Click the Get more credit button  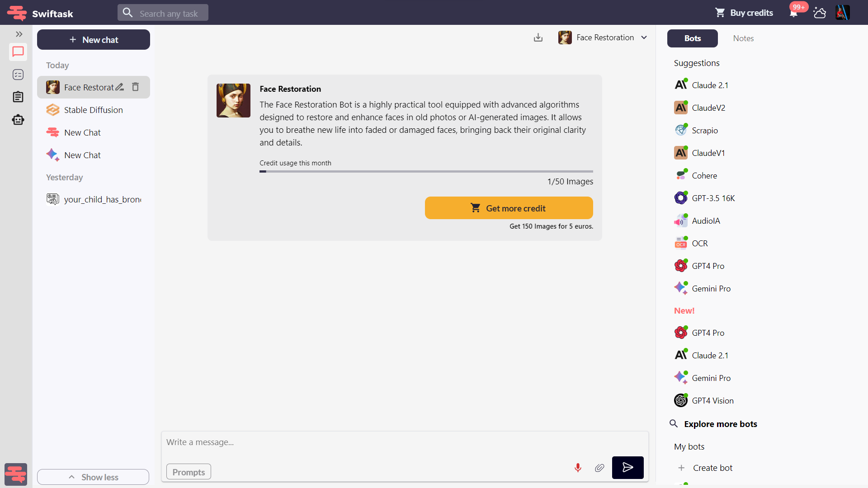pos(509,208)
